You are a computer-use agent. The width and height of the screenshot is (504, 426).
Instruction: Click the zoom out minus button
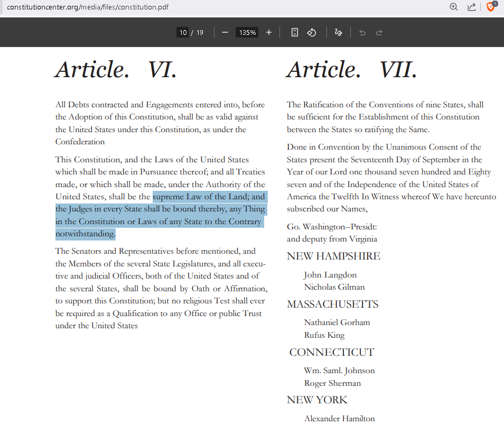[225, 32]
